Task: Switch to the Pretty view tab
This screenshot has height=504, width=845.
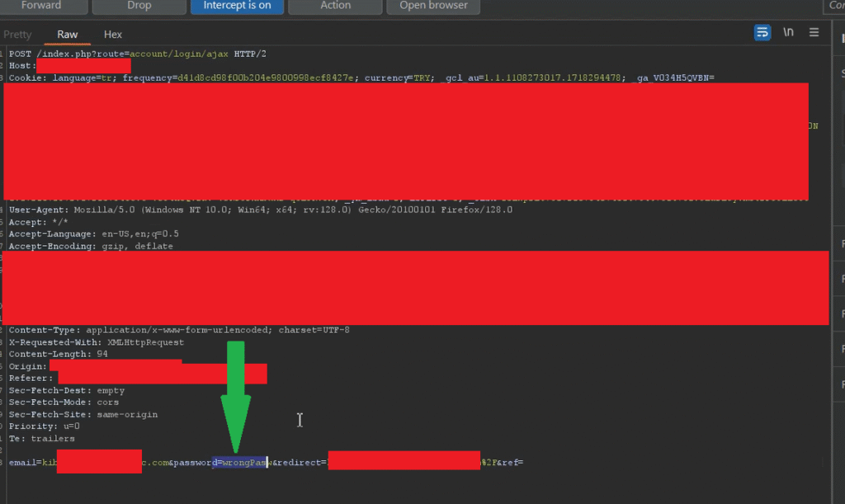Action: click(17, 35)
